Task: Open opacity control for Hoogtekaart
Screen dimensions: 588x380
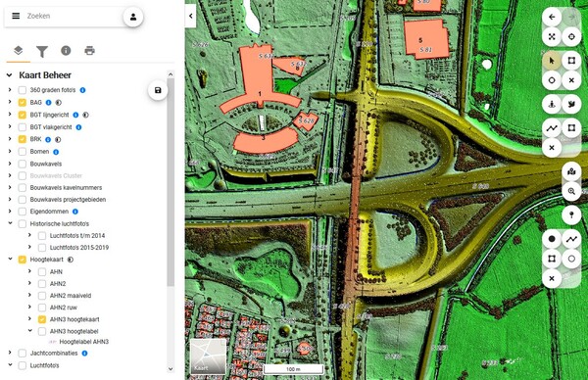Action: pyautogui.click(x=71, y=260)
